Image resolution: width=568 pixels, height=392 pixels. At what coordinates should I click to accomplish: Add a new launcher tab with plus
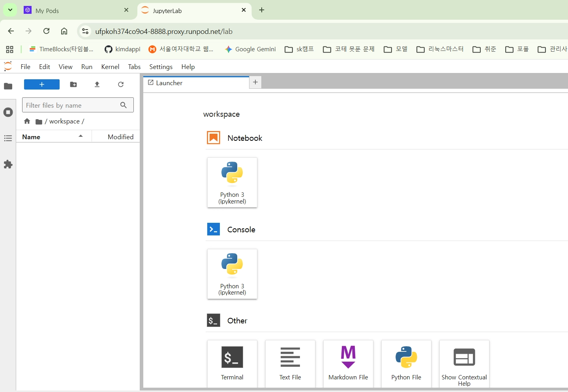pyautogui.click(x=255, y=82)
